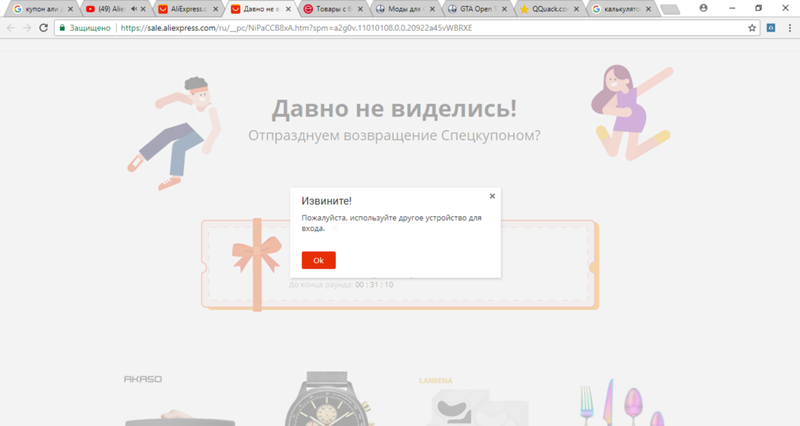Open Chrome three-dot menu
This screenshot has width=800, height=426.
[x=789, y=28]
